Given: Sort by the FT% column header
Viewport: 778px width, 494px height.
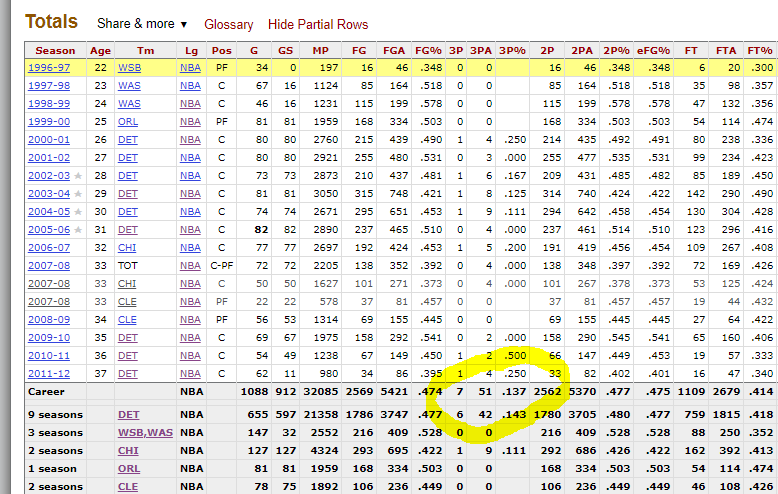Looking at the screenshot, I should tap(760, 51).
